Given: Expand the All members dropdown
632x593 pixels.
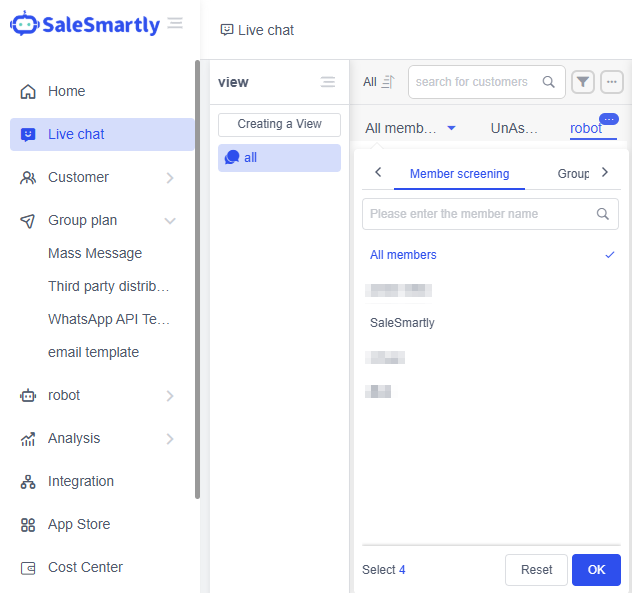Looking at the screenshot, I should (451, 128).
